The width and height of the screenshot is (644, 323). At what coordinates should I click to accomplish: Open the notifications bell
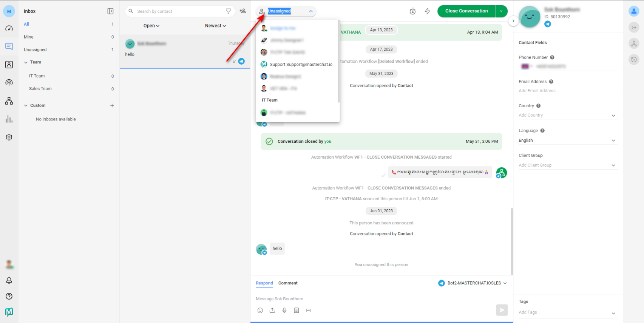tap(9, 280)
